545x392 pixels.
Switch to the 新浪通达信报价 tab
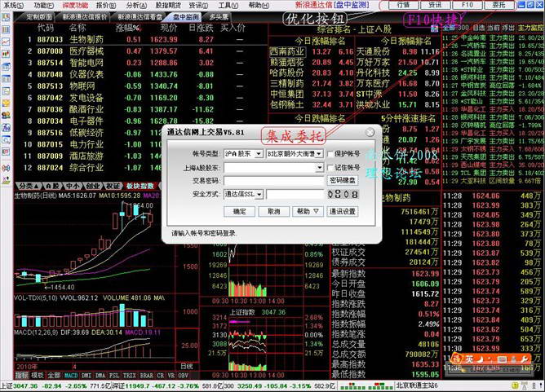tap(85, 16)
